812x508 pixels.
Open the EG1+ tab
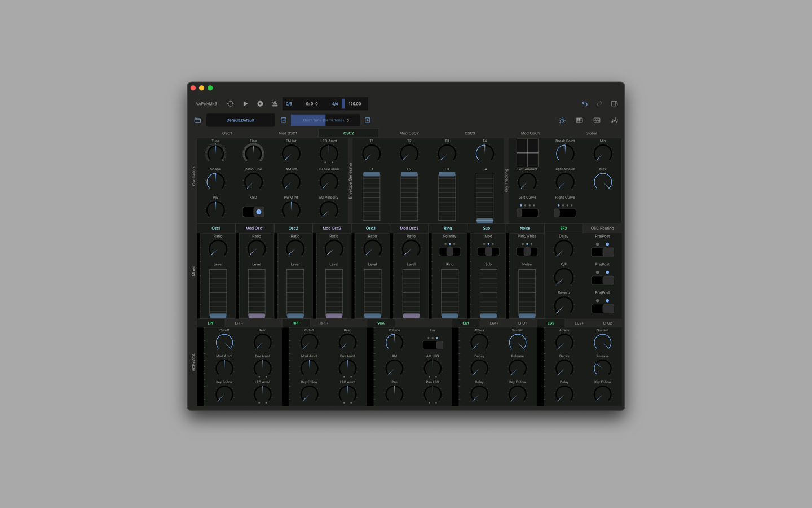point(494,323)
